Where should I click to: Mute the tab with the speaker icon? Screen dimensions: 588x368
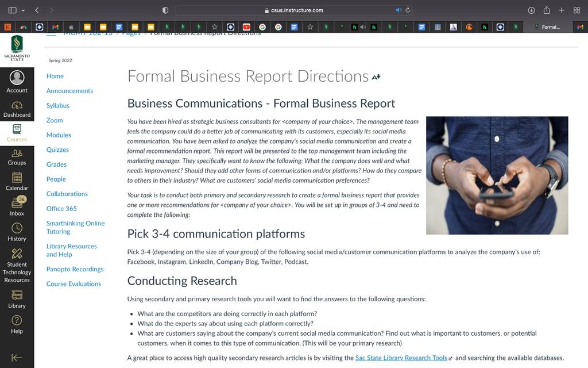pyautogui.click(x=363, y=26)
